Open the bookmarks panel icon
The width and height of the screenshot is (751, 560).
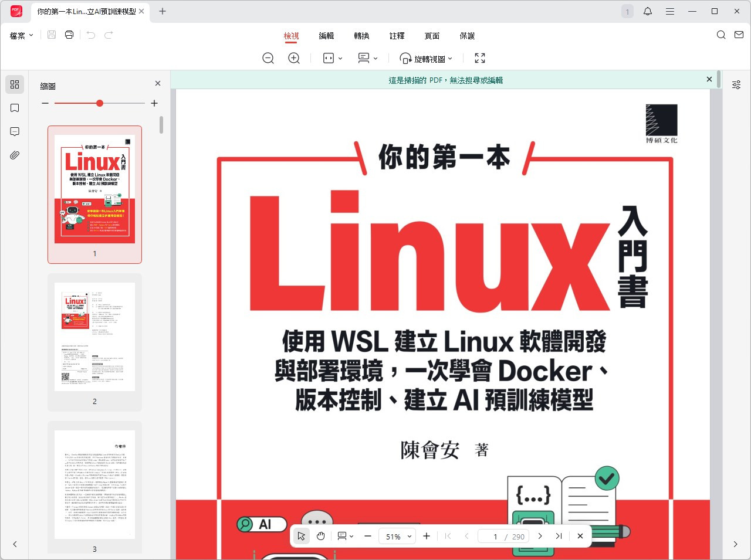click(15, 108)
